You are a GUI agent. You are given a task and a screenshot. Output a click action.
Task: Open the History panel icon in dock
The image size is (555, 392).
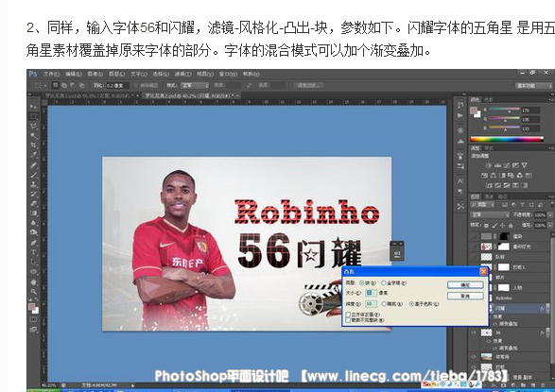coord(460,105)
